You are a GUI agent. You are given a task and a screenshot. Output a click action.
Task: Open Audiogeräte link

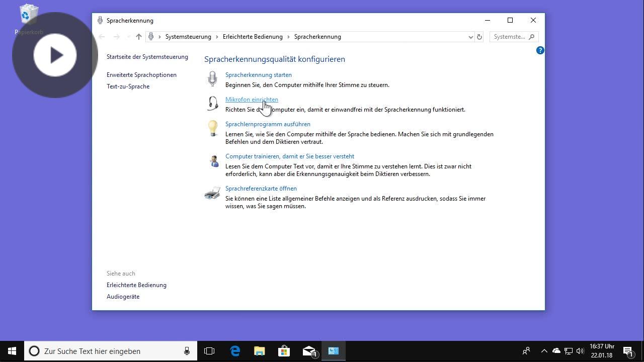pos(123,297)
